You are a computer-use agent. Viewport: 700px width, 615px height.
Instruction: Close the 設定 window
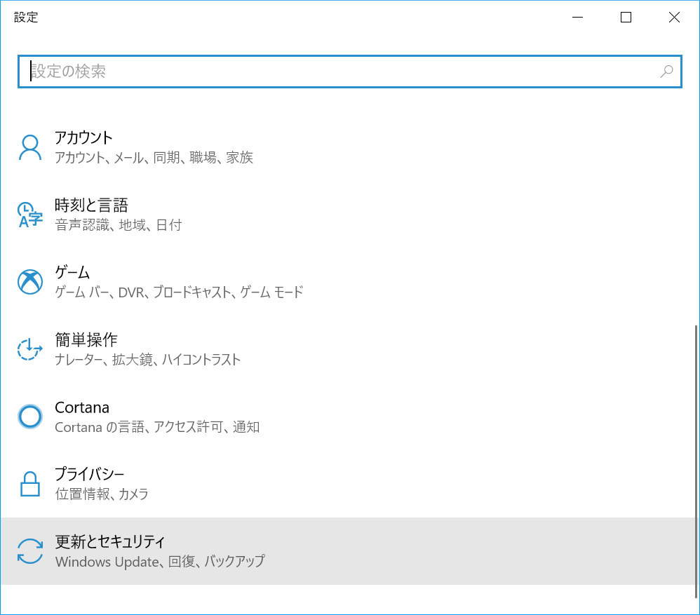coord(674,18)
